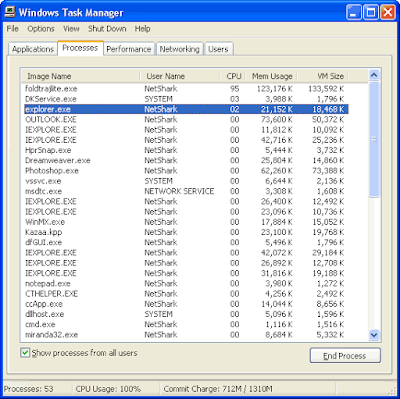
Task: Sort by Mem Usage column header
Action: point(272,76)
